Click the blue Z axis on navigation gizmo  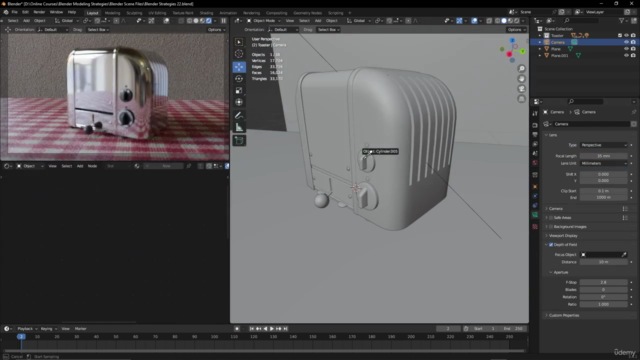point(512,40)
